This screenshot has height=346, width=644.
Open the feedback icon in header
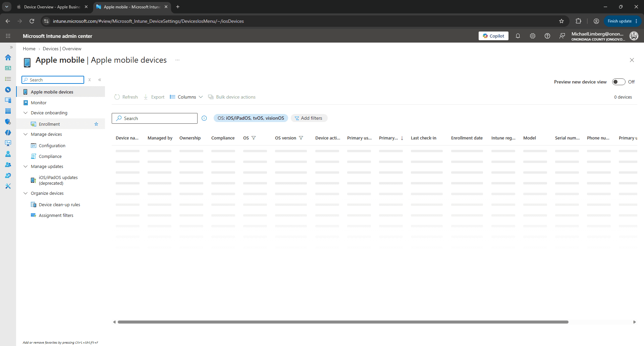tap(562, 36)
